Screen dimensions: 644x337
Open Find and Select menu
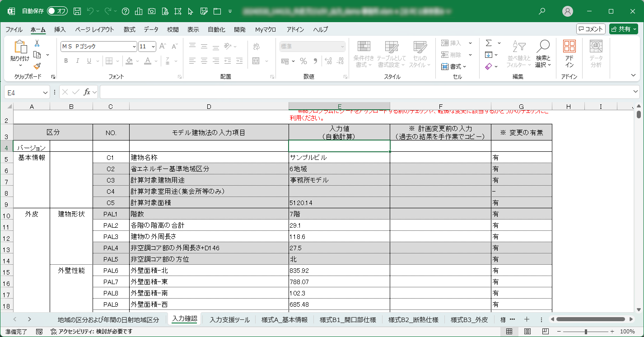pos(543,54)
